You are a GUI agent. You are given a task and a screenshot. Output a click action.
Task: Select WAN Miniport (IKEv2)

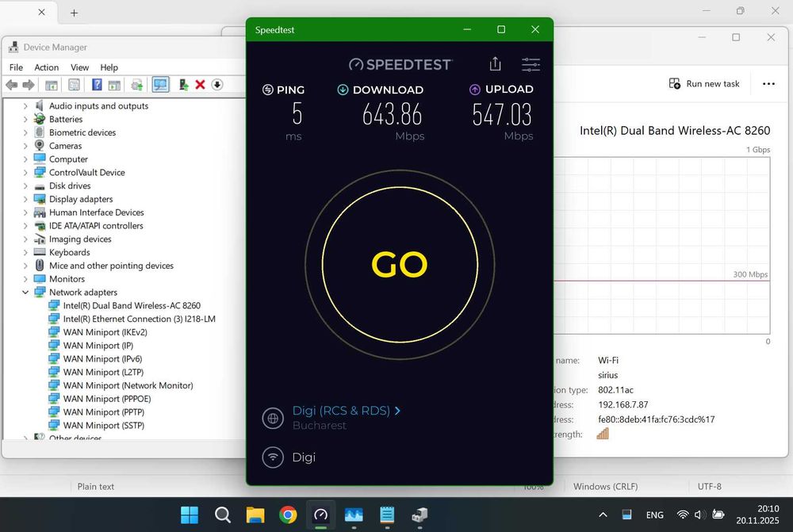pyautogui.click(x=105, y=332)
